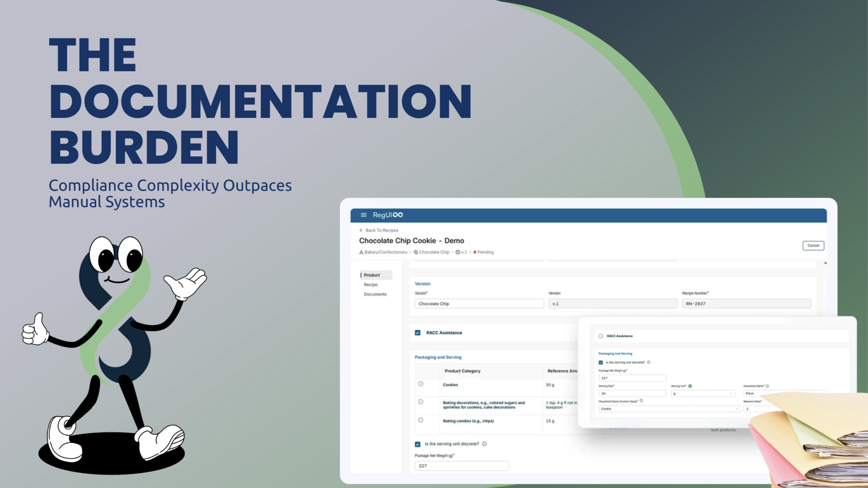Toggle the Is the serving unit discrete checkbox
868x488 pixels.
coord(600,362)
